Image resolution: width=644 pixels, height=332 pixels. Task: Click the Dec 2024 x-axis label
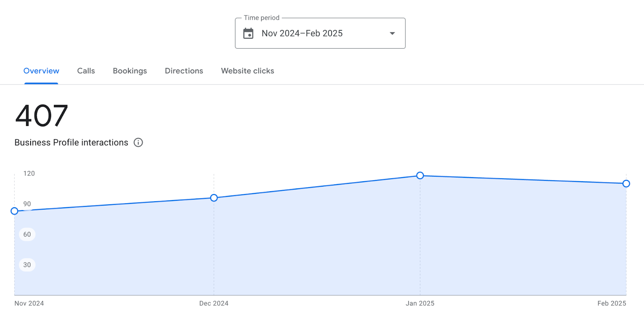pos(214,303)
